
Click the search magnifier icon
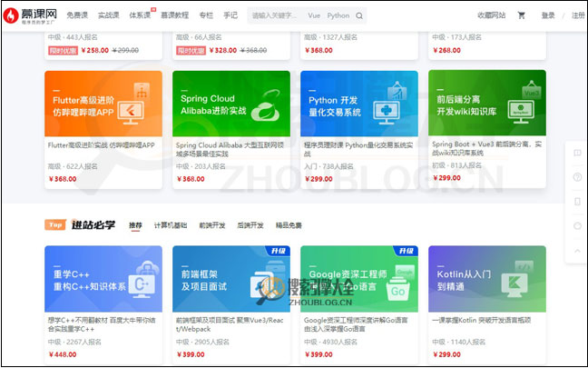[359, 15]
